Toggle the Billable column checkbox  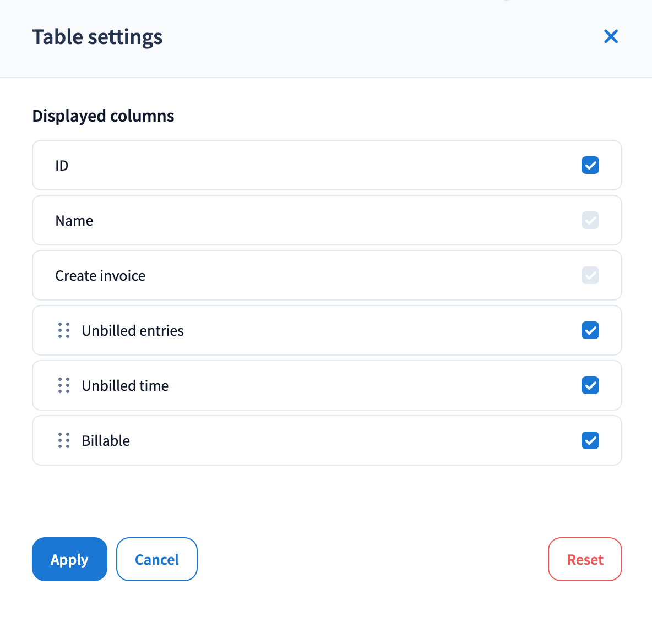tap(590, 440)
